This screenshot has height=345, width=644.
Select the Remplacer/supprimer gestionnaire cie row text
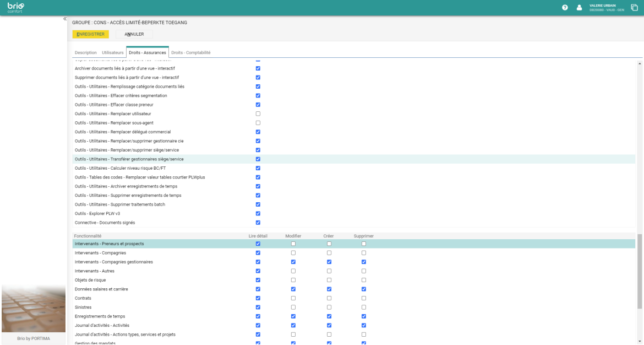[129, 141]
